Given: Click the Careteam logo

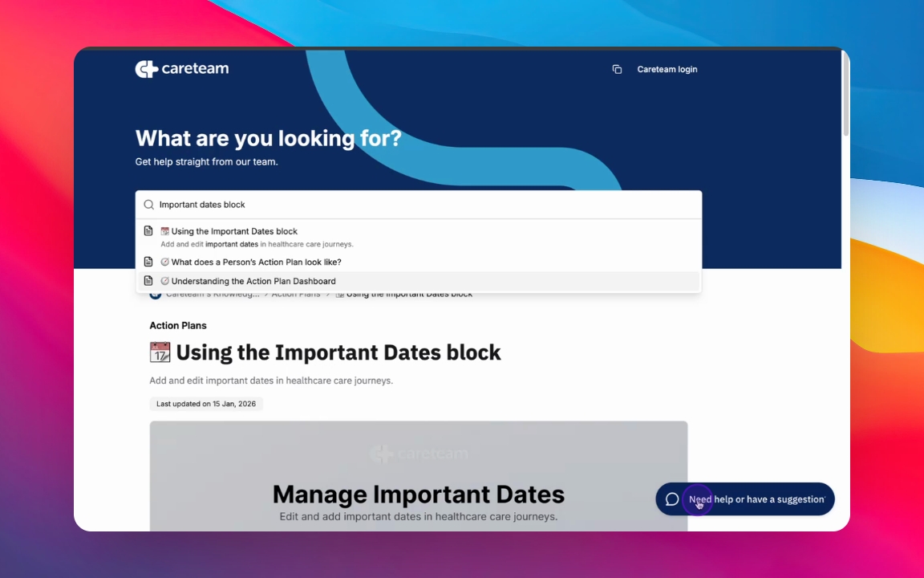Looking at the screenshot, I should point(181,69).
